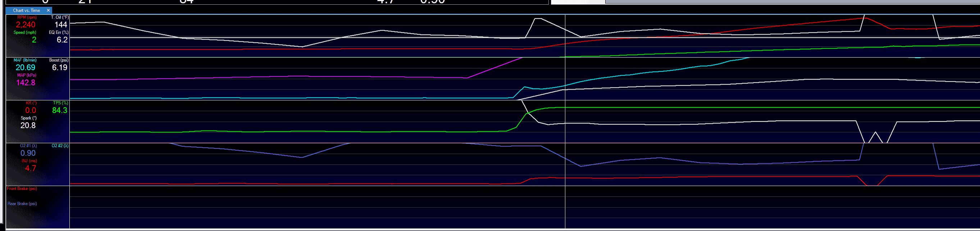
Task: Click the TPS value 84.3
Action: 60,110
